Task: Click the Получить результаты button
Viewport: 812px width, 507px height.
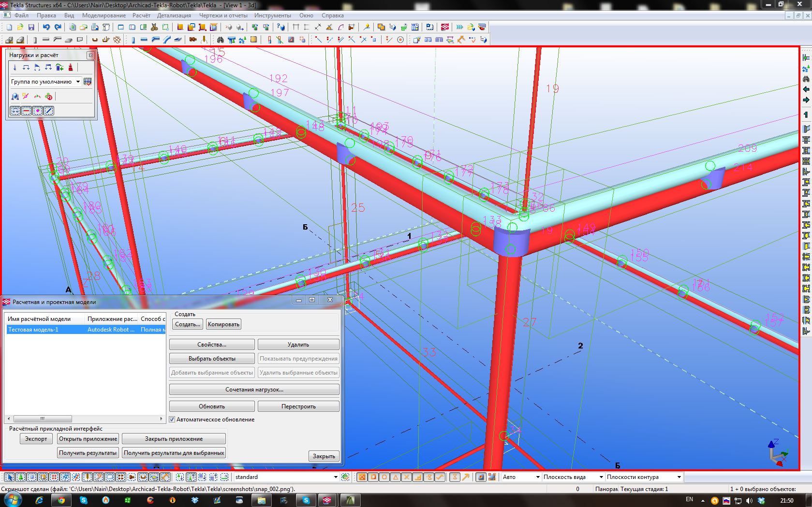Action: click(x=88, y=453)
